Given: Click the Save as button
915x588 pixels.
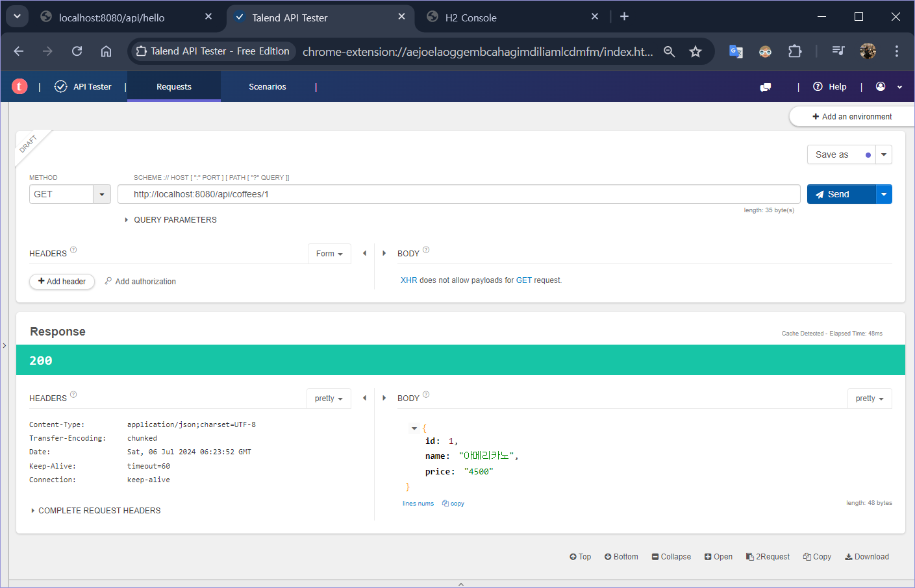Looking at the screenshot, I should click(x=842, y=154).
